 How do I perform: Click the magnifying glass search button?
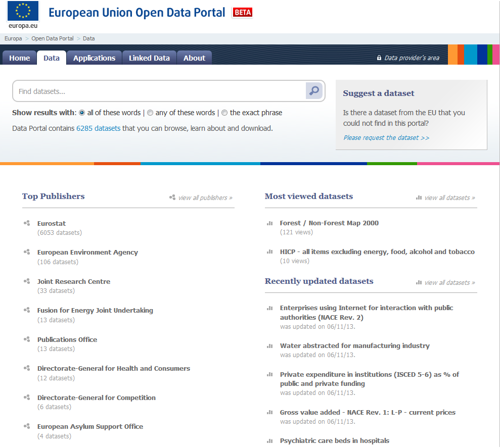tap(314, 91)
